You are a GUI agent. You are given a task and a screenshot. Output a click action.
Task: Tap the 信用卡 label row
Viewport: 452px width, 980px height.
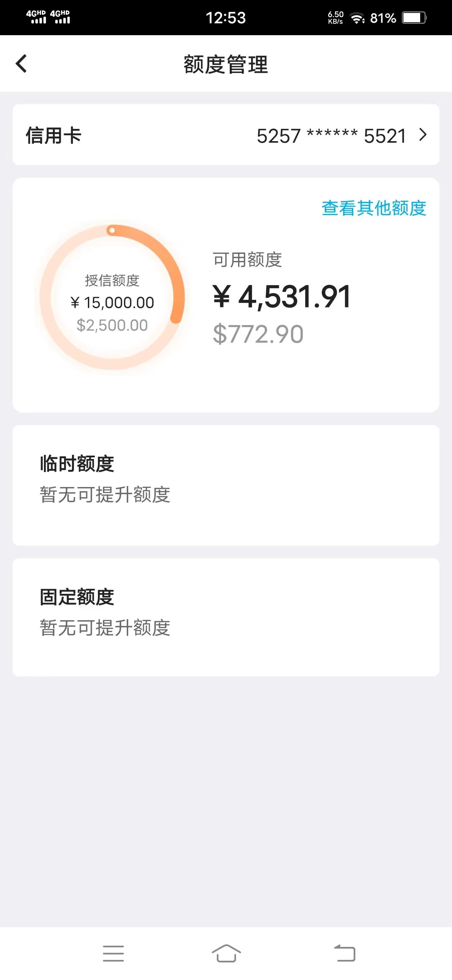point(226,134)
